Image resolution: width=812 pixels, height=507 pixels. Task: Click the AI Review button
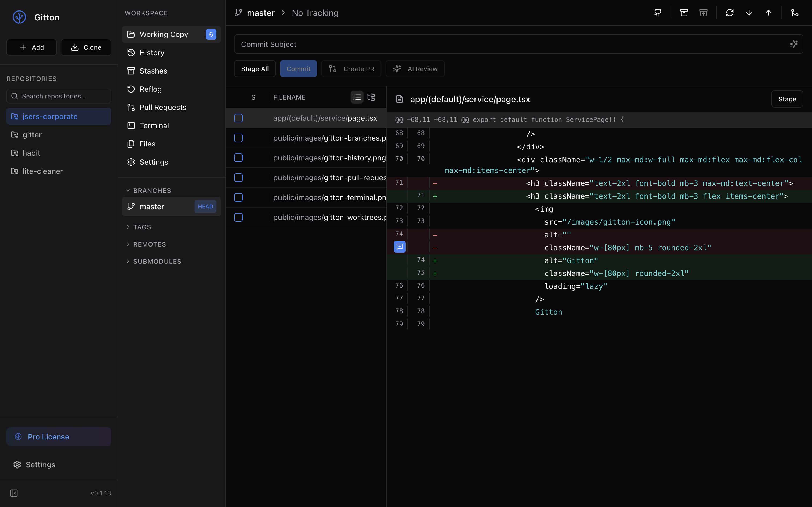tap(415, 69)
